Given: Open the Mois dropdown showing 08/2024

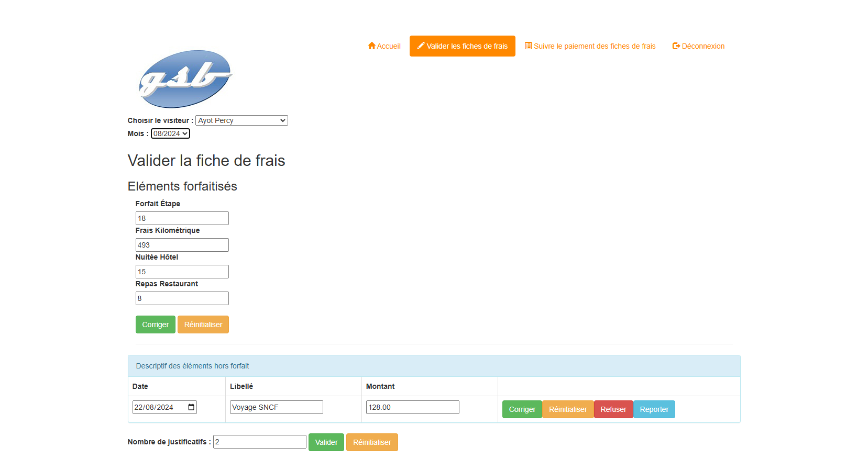Looking at the screenshot, I should pos(170,133).
